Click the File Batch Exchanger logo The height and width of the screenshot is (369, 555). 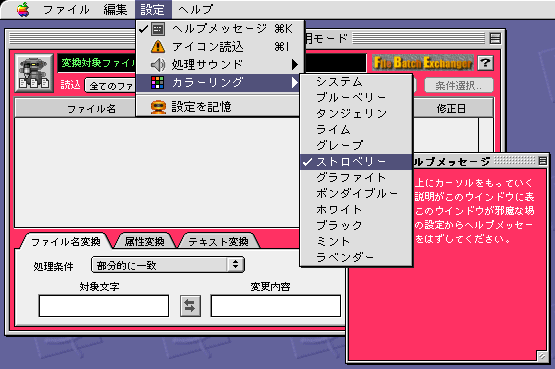[423, 63]
